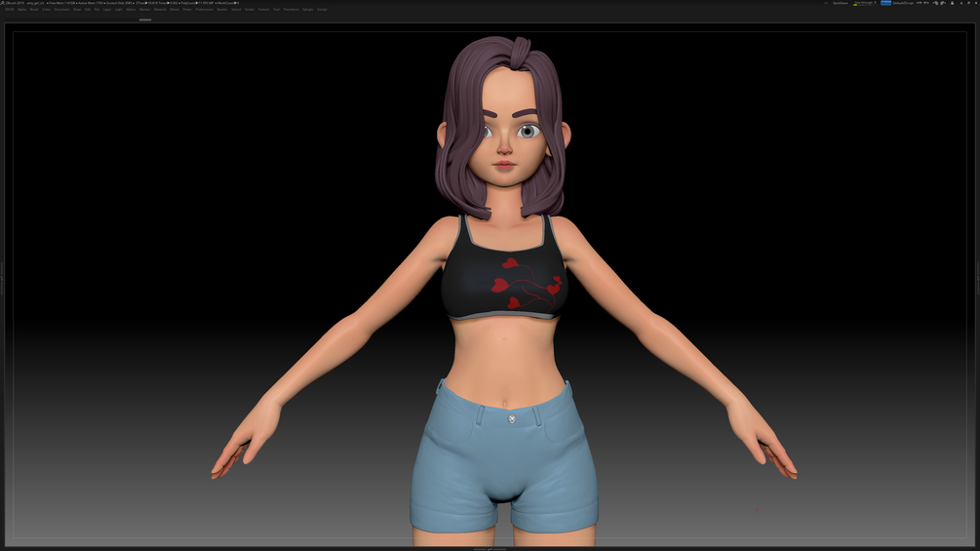The image size is (980, 551).
Task: Click the AC button beside QuickSave
Action: [x=826, y=3]
